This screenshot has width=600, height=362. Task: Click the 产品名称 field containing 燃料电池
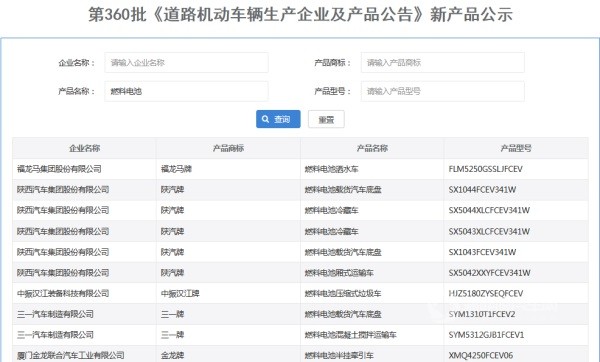point(186,91)
